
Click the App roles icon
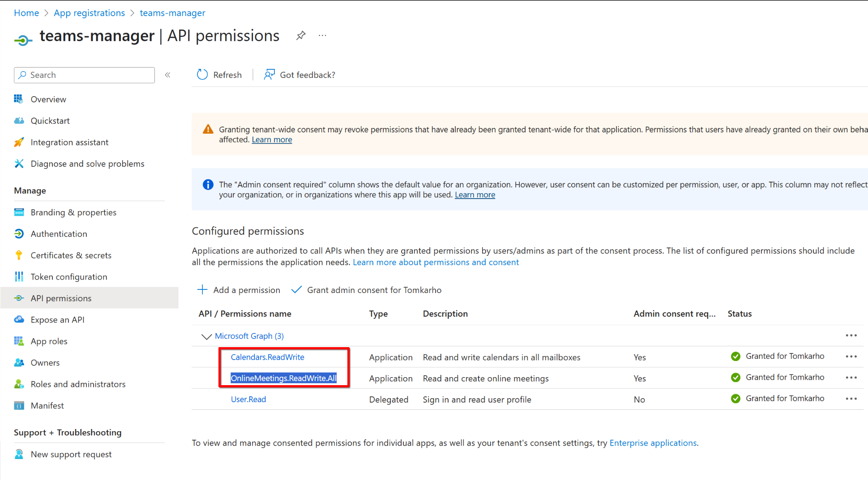coord(19,341)
